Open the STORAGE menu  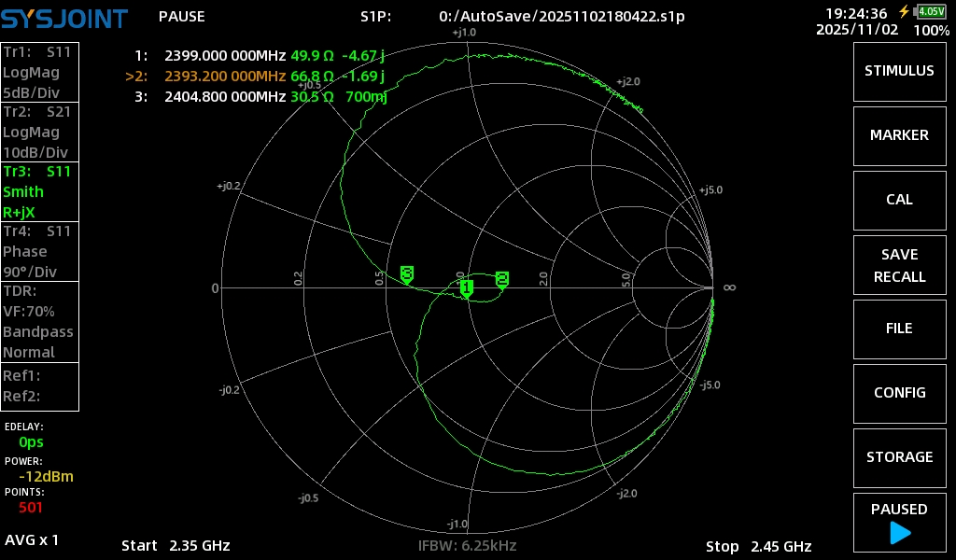tap(899, 457)
